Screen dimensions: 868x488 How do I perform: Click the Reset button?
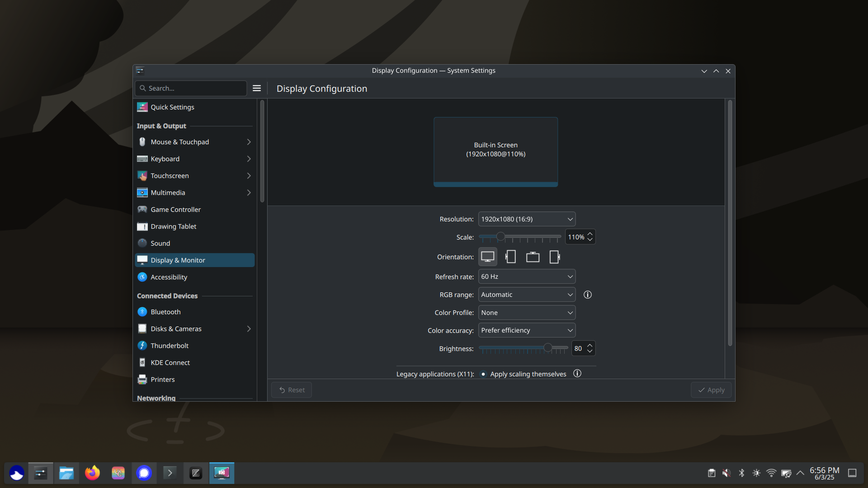292,390
